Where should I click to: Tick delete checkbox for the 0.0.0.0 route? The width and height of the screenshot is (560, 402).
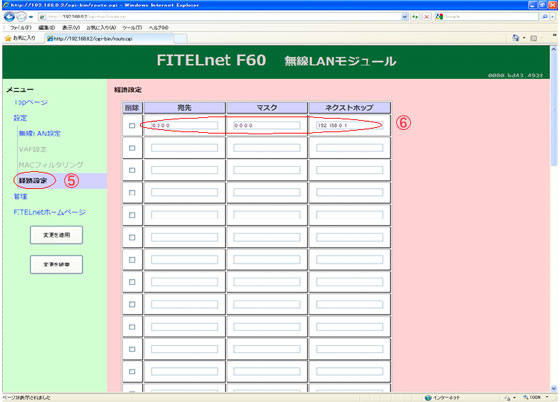tap(132, 126)
